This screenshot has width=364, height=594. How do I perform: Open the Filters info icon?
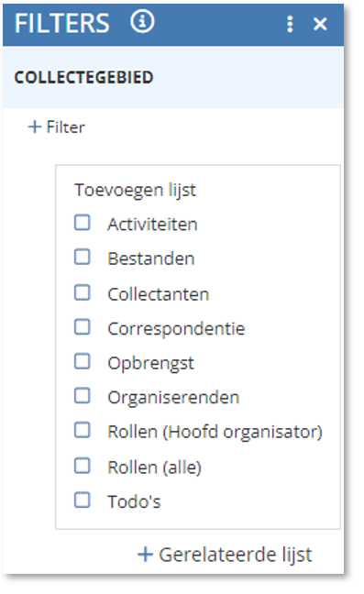[x=142, y=22]
